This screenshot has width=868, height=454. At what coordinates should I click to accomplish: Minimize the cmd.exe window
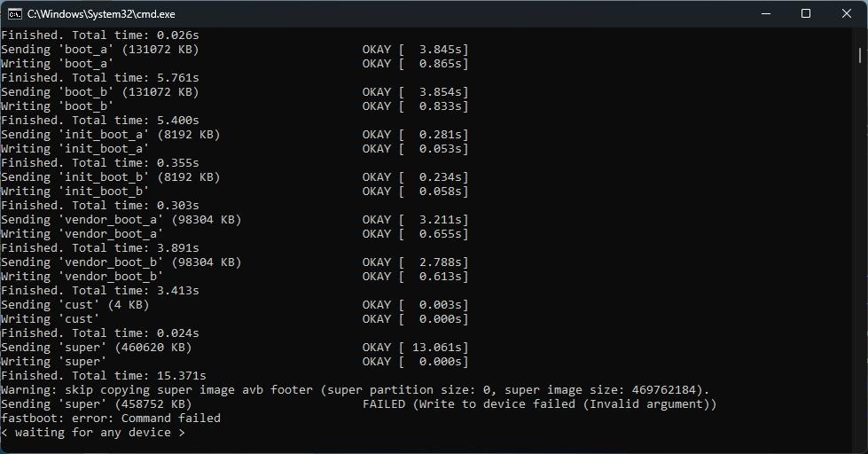coord(765,13)
